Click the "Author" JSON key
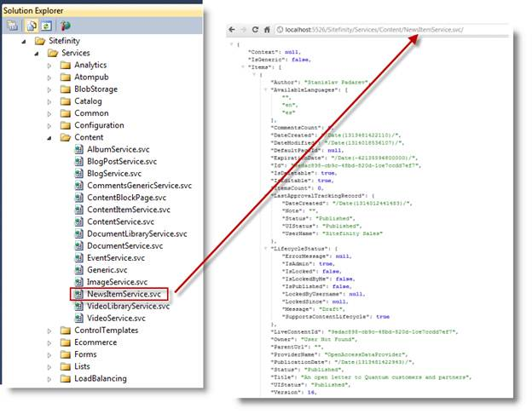Screen dimensions: 532x414 coord(285,83)
